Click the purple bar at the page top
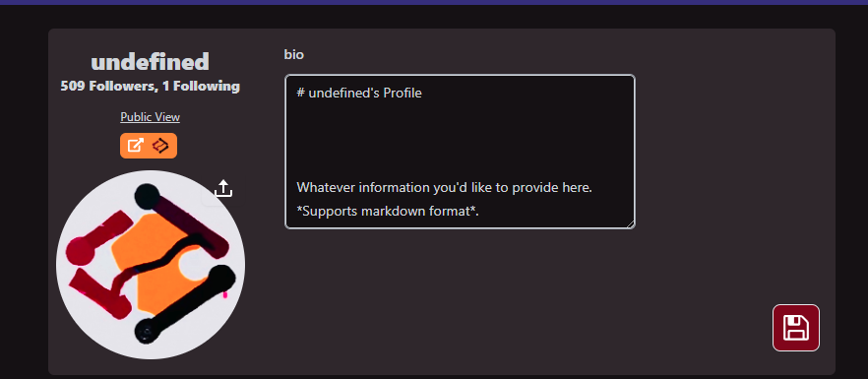Image resolution: width=868 pixels, height=379 pixels. [434, 2]
